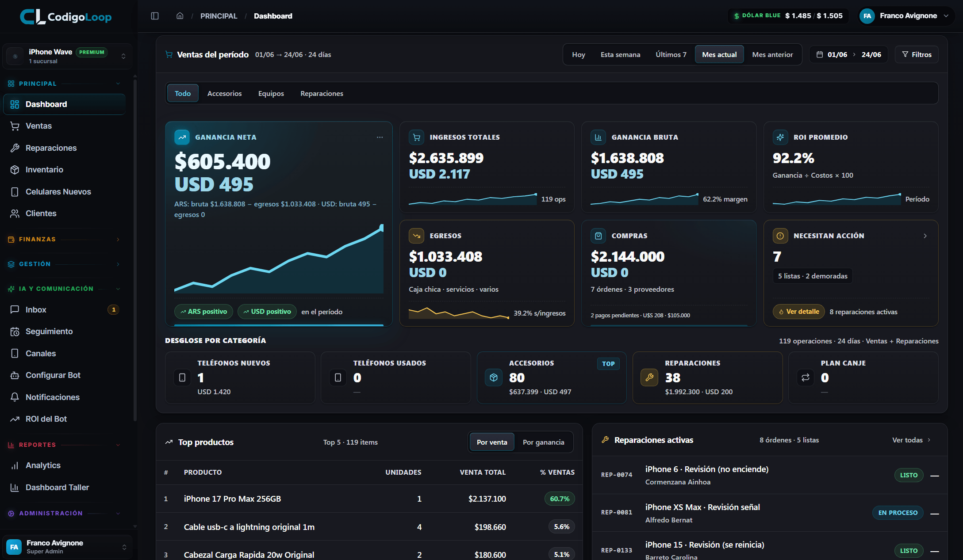Open Configurar Bot robot icon

[x=15, y=375]
